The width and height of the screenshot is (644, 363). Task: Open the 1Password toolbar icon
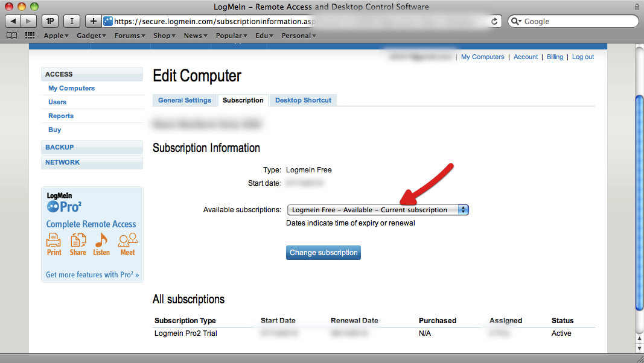pyautogui.click(x=49, y=21)
